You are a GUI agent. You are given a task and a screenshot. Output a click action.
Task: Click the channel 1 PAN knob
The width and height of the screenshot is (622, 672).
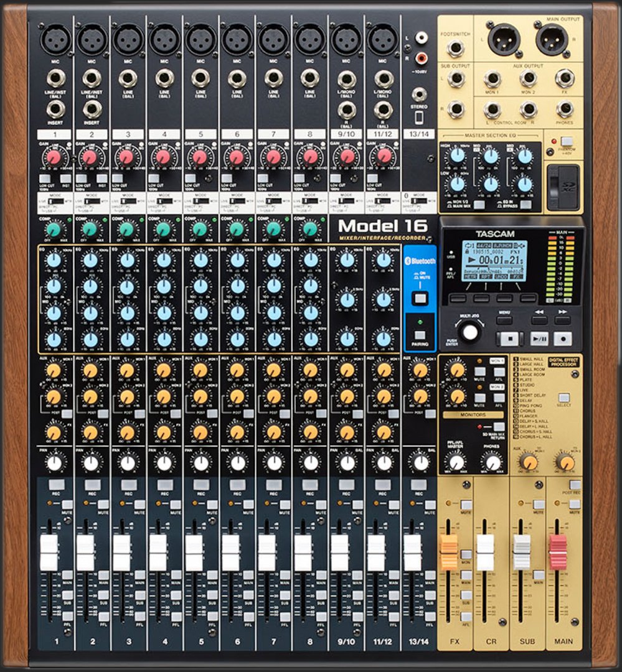54,463
